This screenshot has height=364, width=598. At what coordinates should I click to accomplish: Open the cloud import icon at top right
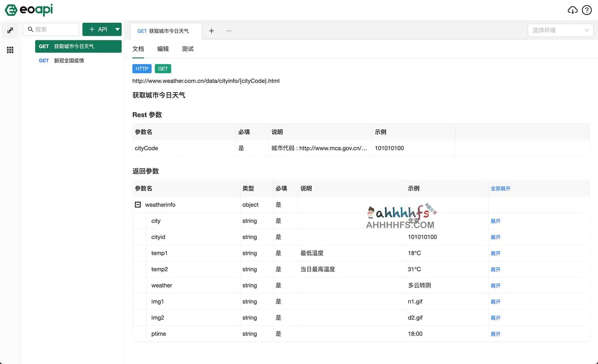pos(573,10)
